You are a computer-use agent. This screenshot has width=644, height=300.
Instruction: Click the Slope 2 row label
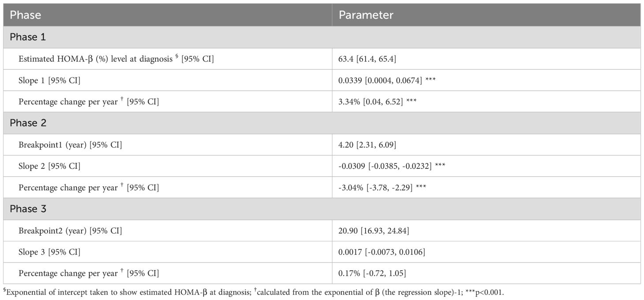tap(49, 166)
